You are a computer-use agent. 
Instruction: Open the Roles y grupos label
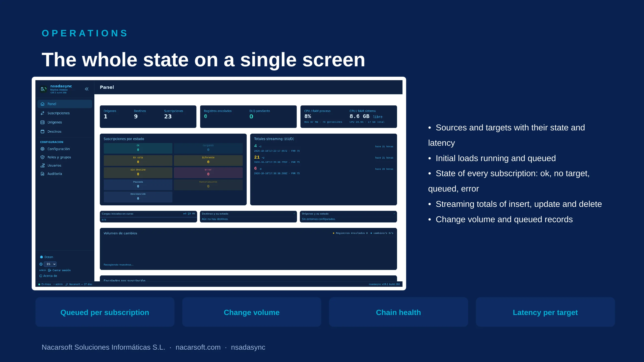[59, 157]
